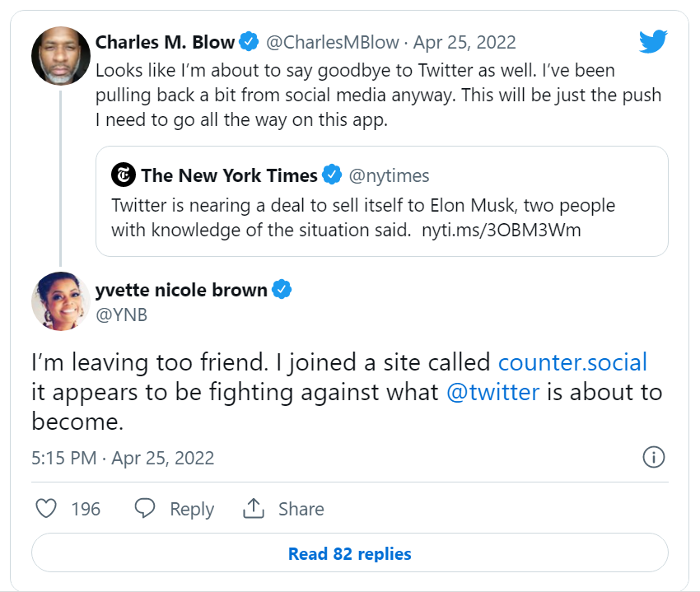Image resolution: width=700 pixels, height=592 pixels.
Task: Click the Twitter bird logo
Action: pos(653,41)
